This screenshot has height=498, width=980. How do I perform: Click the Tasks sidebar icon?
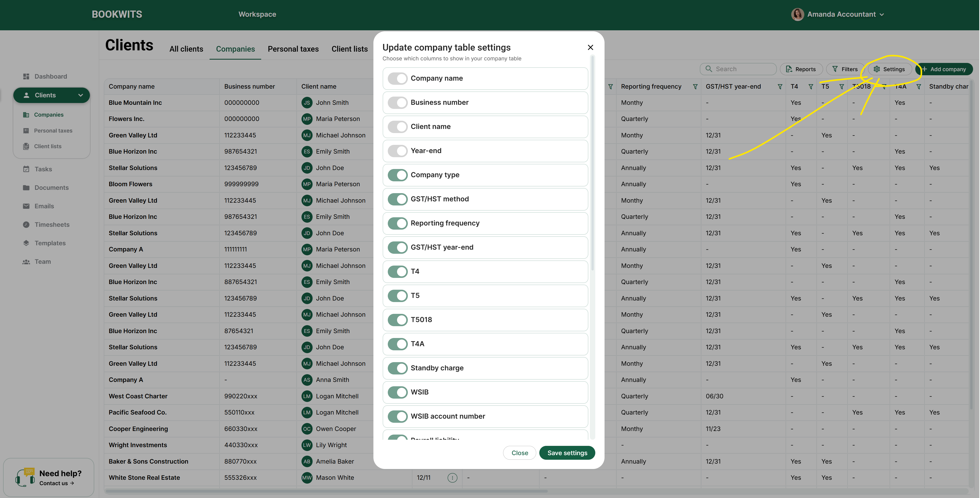click(26, 169)
